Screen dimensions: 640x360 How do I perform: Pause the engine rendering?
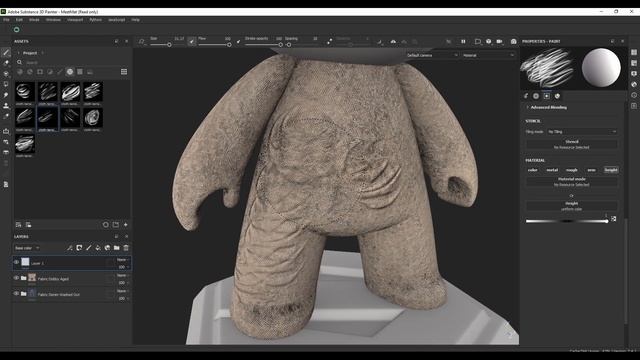[463, 42]
